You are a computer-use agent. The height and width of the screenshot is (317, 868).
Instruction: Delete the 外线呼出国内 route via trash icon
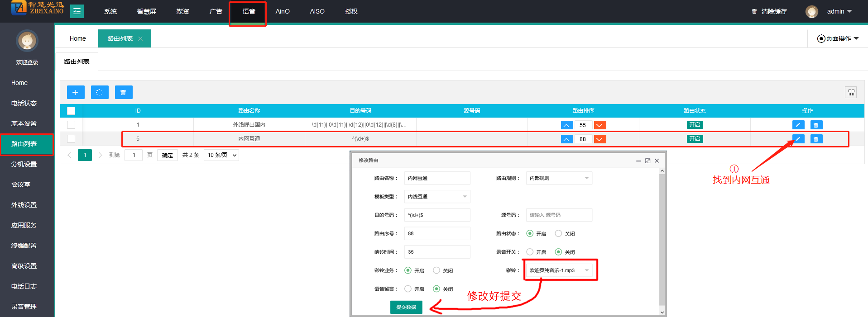(816, 125)
